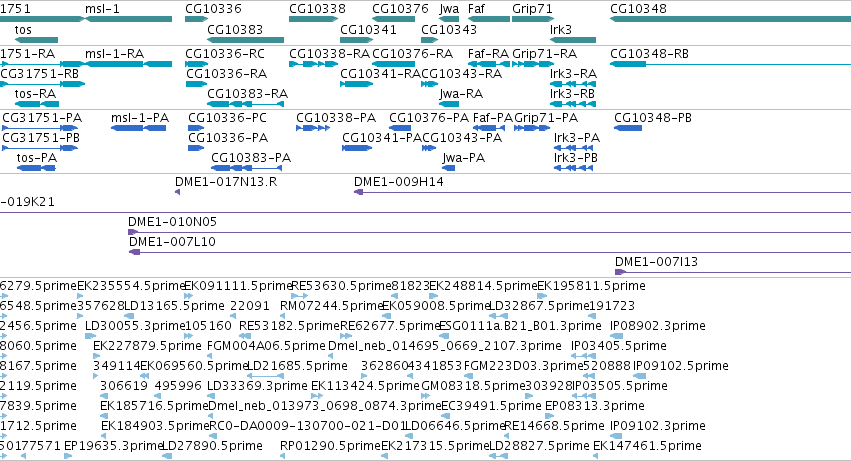Select transcript label msl-1-RA
Screen dimensions: 851x461
pos(115,54)
